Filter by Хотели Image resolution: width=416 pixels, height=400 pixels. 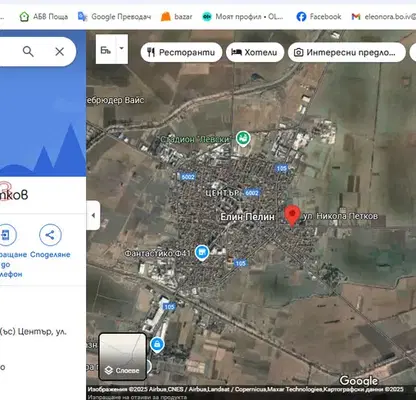point(255,52)
